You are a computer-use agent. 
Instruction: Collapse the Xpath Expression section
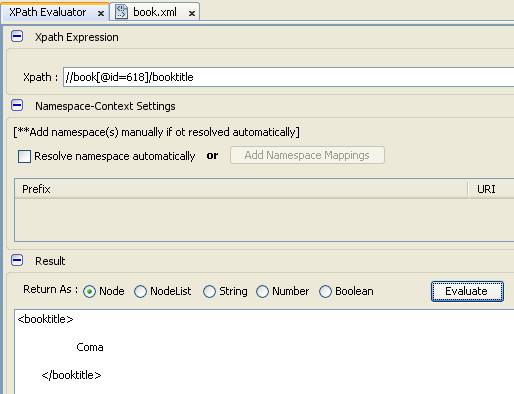17,36
